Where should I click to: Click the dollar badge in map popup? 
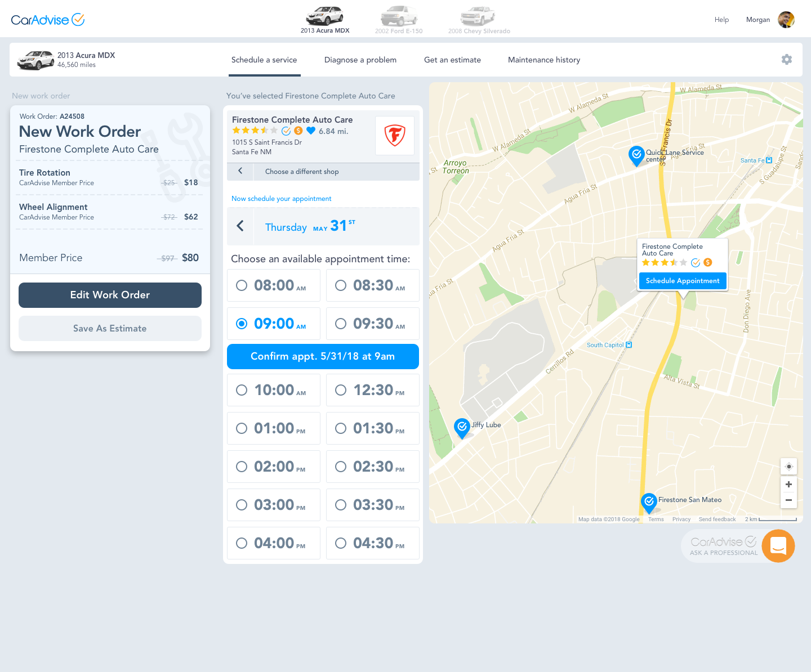pos(708,262)
